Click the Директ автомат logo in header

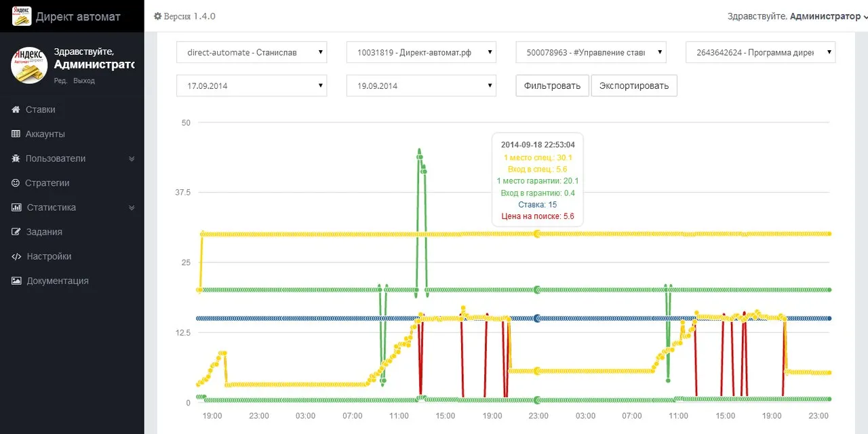coord(22,16)
